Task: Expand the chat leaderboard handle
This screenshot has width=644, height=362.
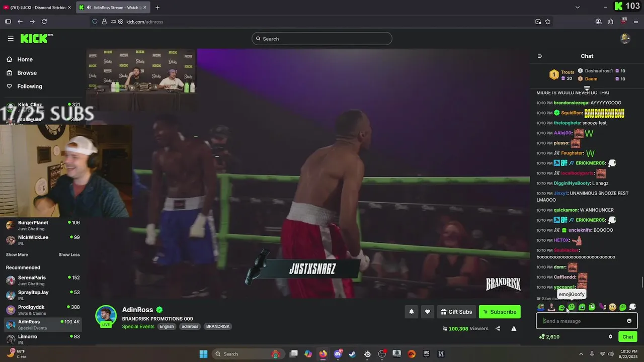Action: point(587,88)
